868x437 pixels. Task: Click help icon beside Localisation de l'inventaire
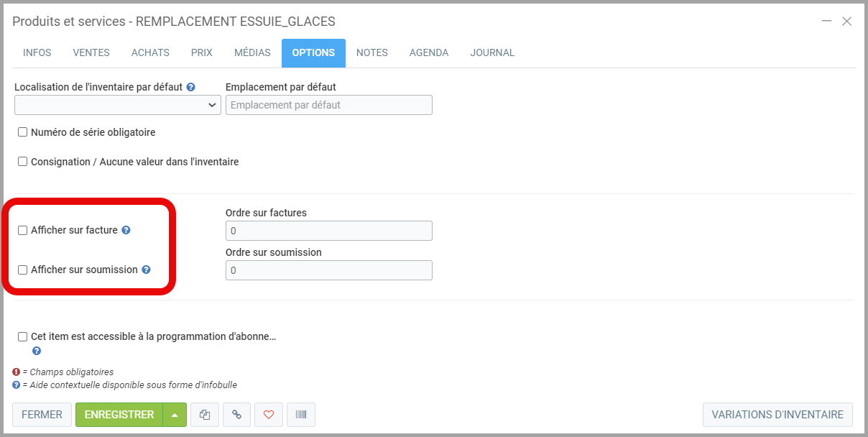point(191,87)
